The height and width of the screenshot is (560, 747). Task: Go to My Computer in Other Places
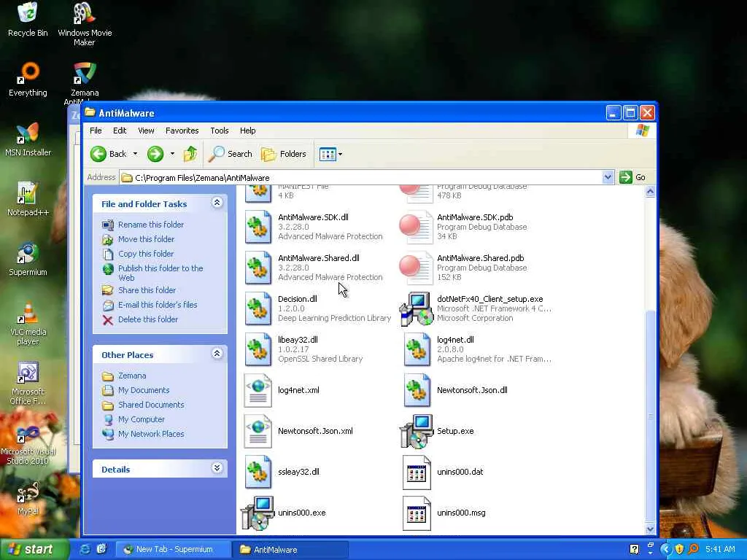tap(141, 419)
